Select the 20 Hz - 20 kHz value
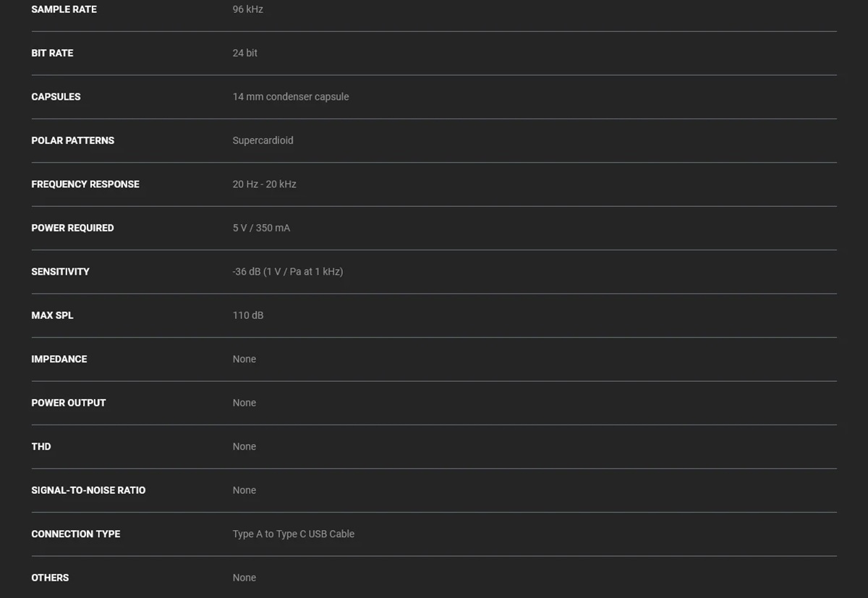Viewport: 868px width, 598px height. pos(265,184)
